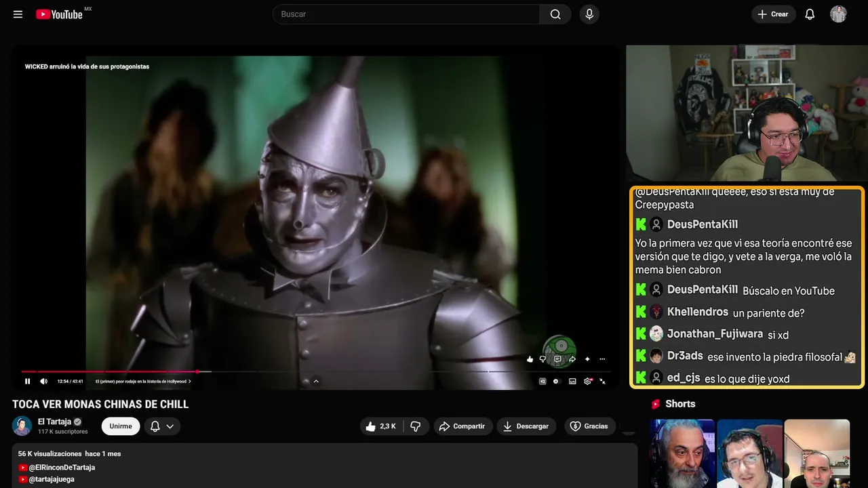Like the video from the player overlay
The width and height of the screenshot is (868, 488).
(x=530, y=359)
